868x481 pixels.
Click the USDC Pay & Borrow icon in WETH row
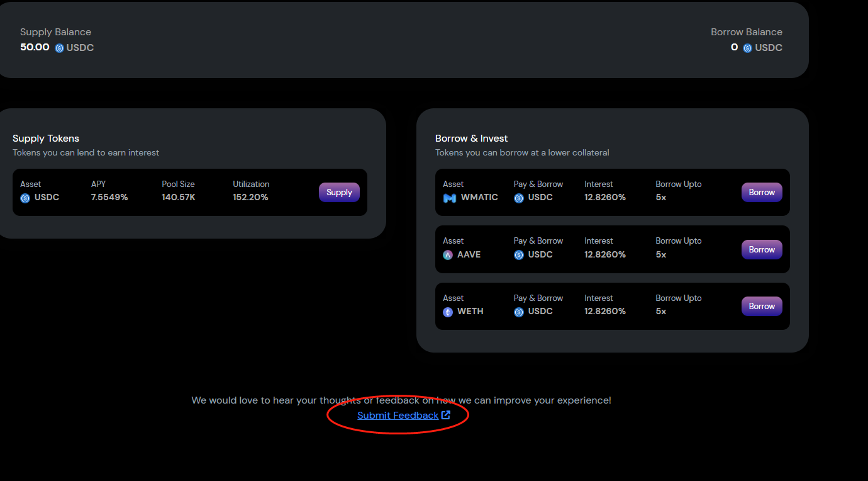519,312
